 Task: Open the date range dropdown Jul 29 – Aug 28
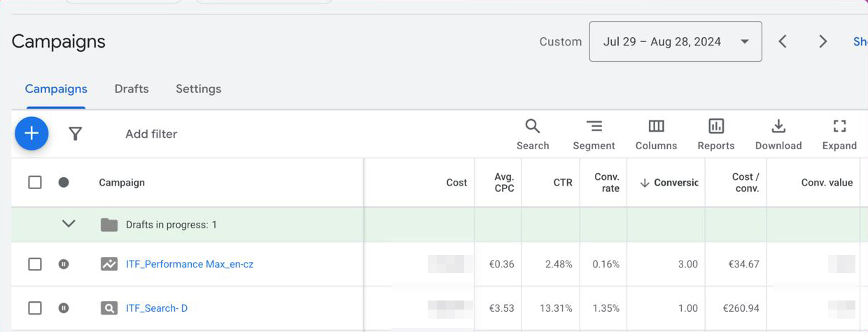click(x=675, y=41)
